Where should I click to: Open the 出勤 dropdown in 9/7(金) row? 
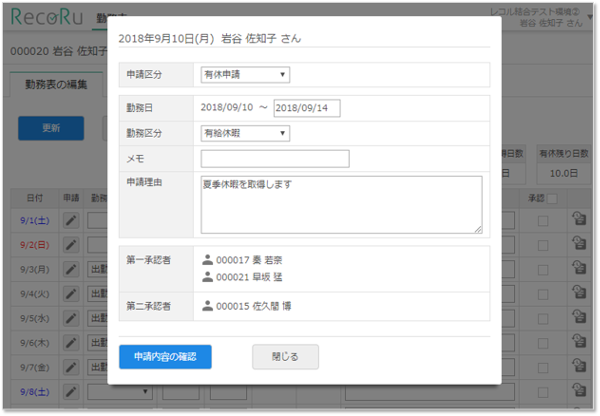(98, 367)
